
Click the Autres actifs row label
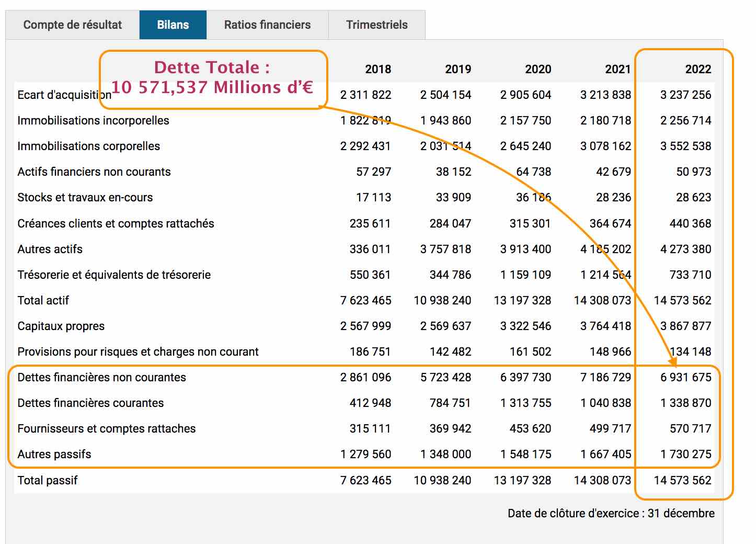[x=50, y=249]
